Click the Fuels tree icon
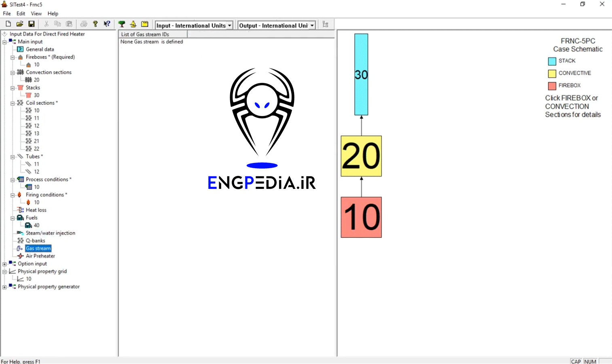The image size is (612, 364). [20, 218]
